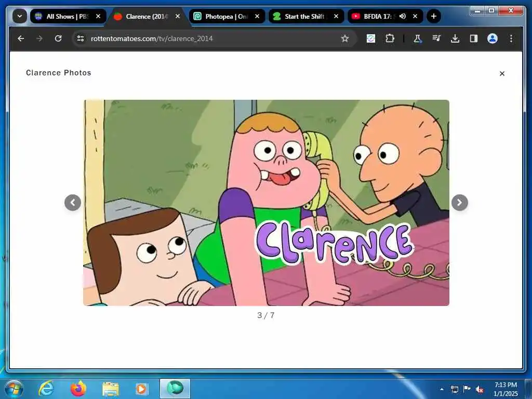Switch to the Photopea tab
This screenshot has height=399, width=532.
(x=227, y=16)
